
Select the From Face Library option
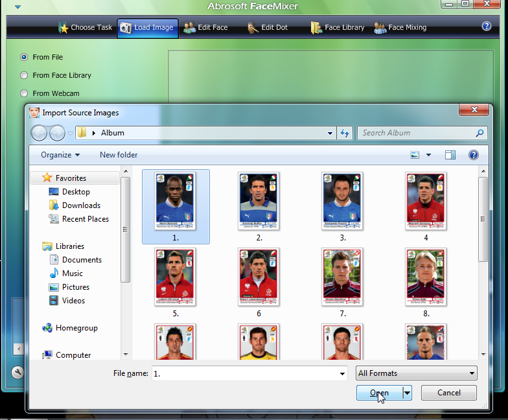(x=25, y=75)
